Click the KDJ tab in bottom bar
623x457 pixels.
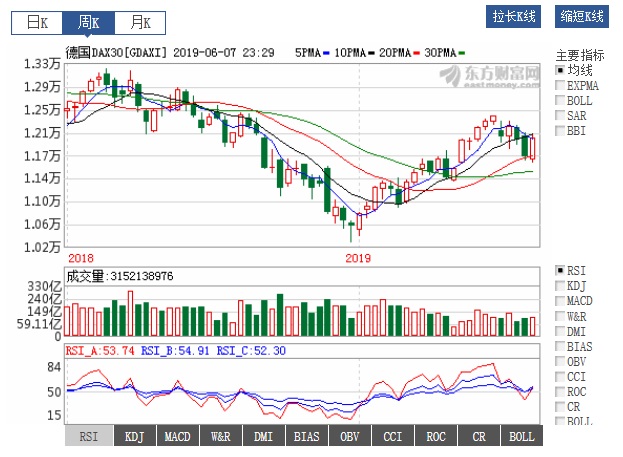pos(134,436)
